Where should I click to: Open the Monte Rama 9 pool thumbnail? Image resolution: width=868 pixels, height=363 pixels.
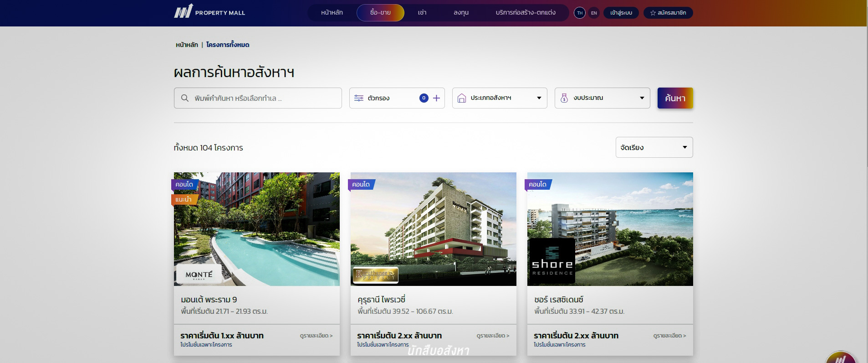click(x=257, y=229)
